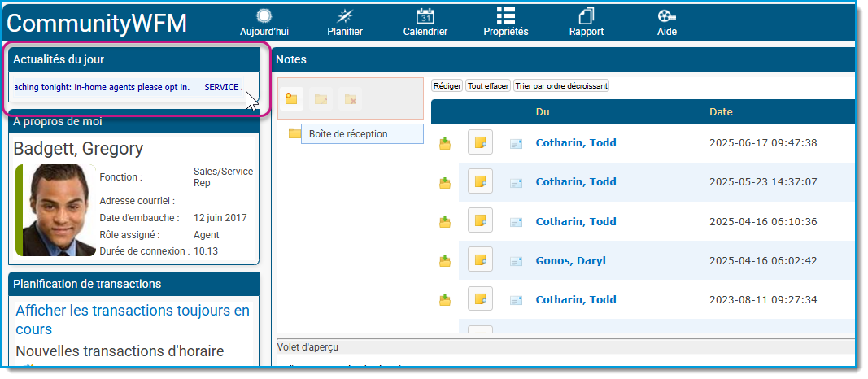The width and height of the screenshot is (868, 379).
Task: Open the Calendrier calendar icon
Action: pyautogui.click(x=425, y=16)
